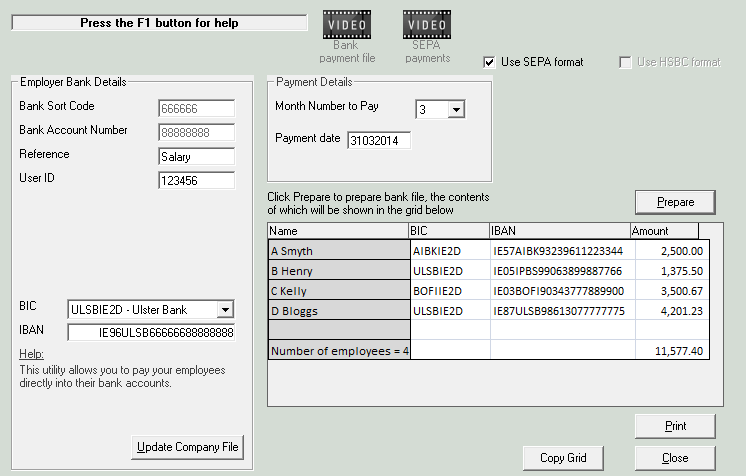Click D Bloggs's ULSBIE2D BIC cell
This screenshot has height=476, width=746.
pyautogui.click(x=450, y=311)
